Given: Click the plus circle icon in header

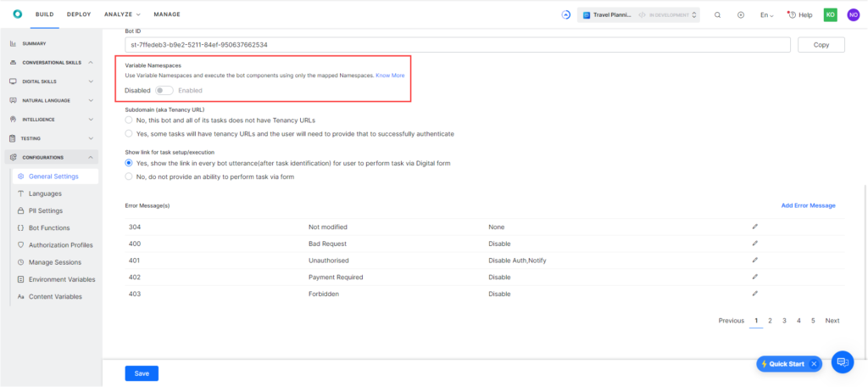Looking at the screenshot, I should pyautogui.click(x=741, y=14).
